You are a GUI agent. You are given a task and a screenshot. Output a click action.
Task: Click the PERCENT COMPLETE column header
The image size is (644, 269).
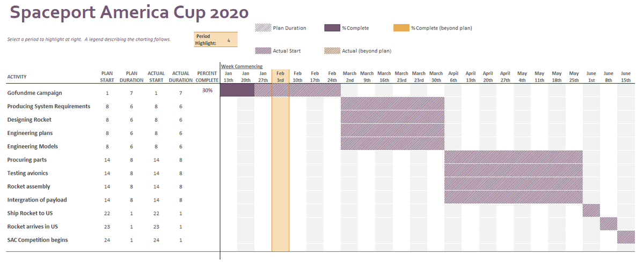tap(207, 77)
